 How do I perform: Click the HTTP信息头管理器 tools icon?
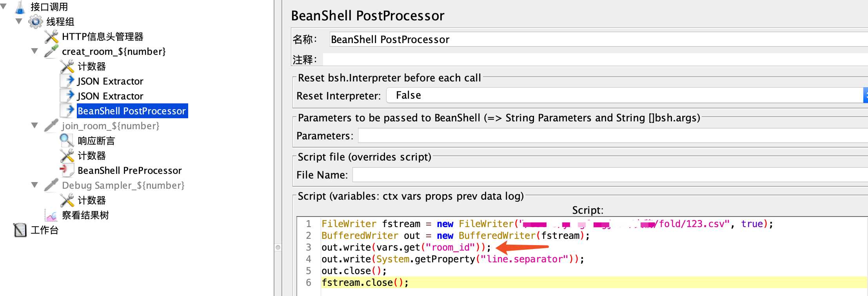click(51, 36)
